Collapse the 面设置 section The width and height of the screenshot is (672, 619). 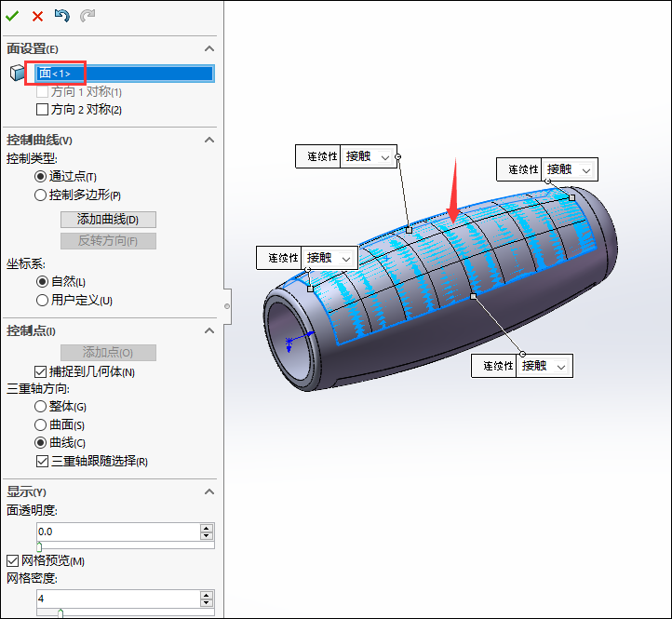point(209,48)
